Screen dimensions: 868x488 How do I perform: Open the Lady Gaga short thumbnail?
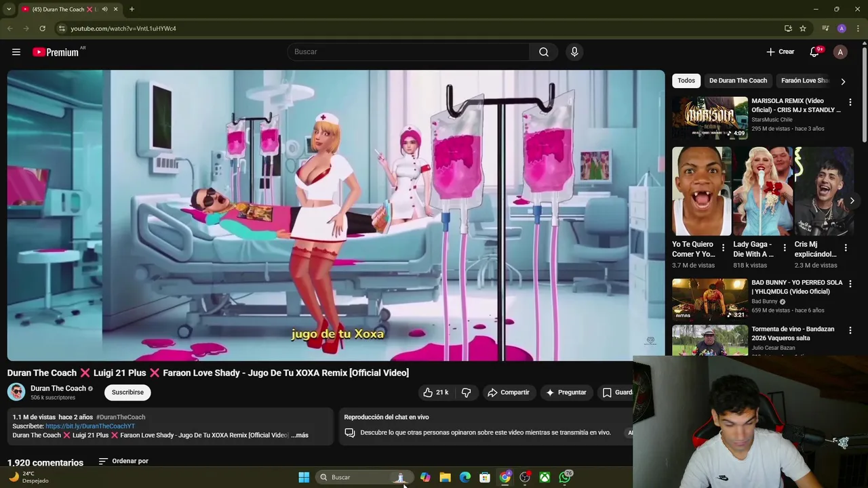tap(762, 191)
